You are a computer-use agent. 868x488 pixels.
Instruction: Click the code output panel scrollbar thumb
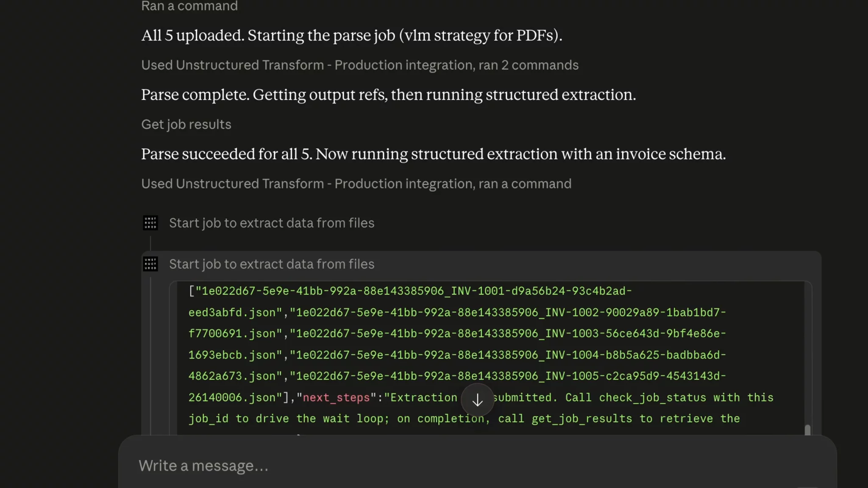(x=807, y=430)
